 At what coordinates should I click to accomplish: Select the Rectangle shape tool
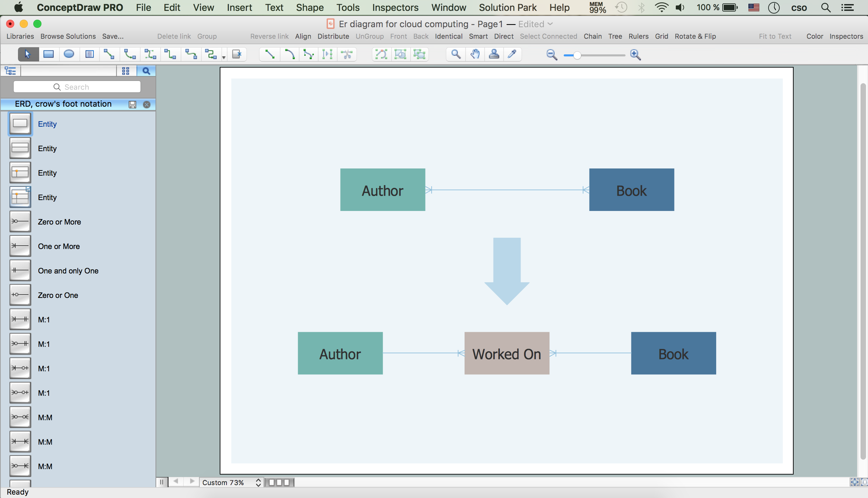[48, 54]
